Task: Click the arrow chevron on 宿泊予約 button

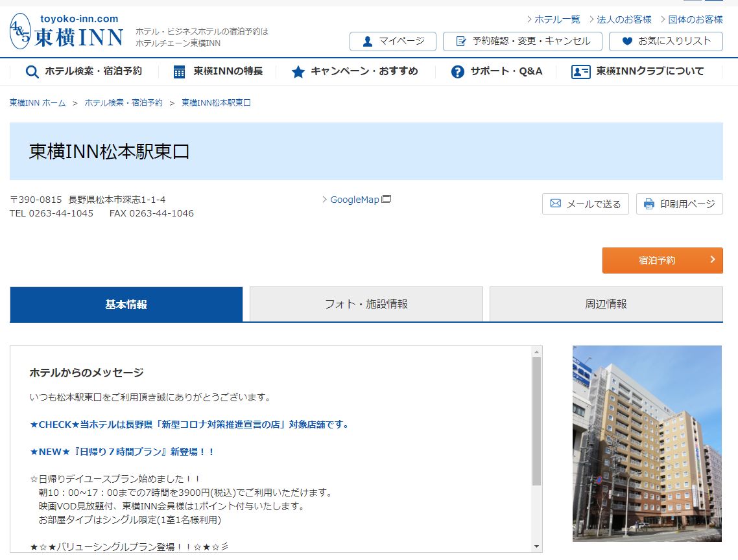Action: pos(713,259)
